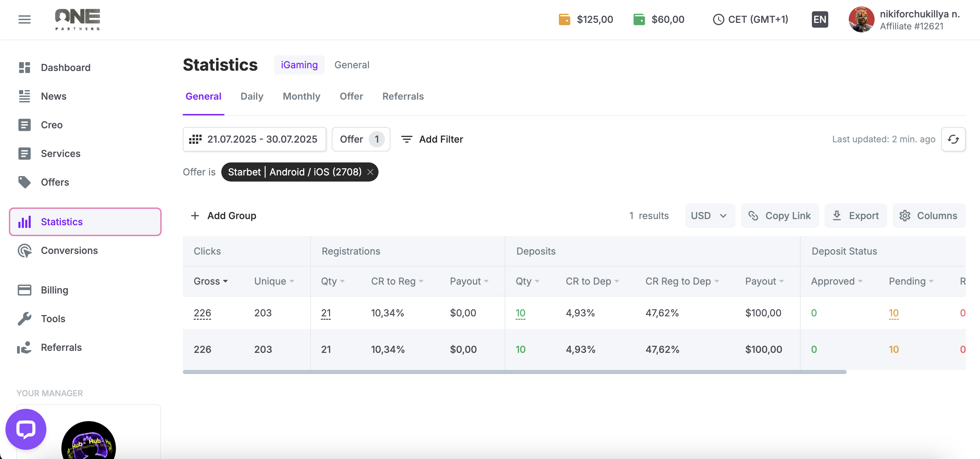This screenshot has width=980, height=459.
Task: Click the Creo sidebar icon
Action: (x=24, y=125)
